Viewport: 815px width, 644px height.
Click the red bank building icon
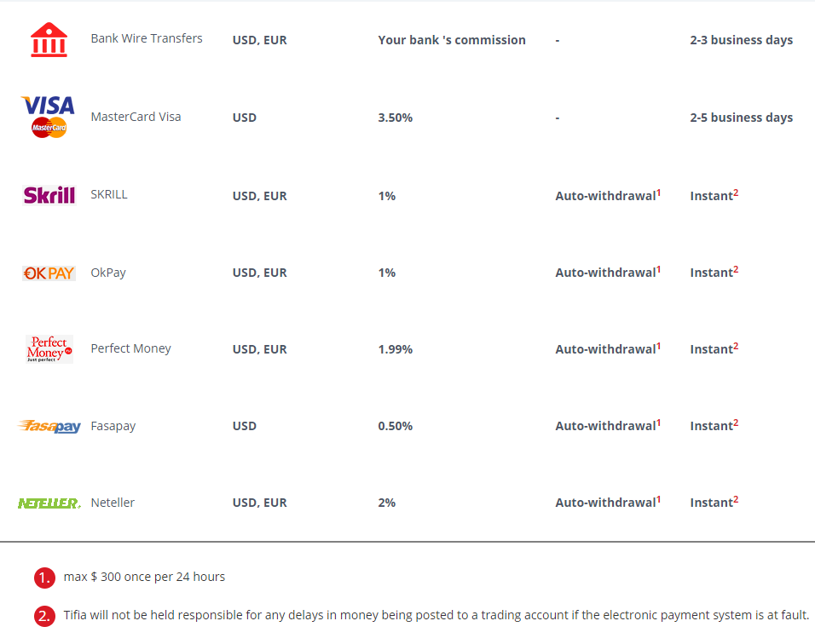(49, 40)
